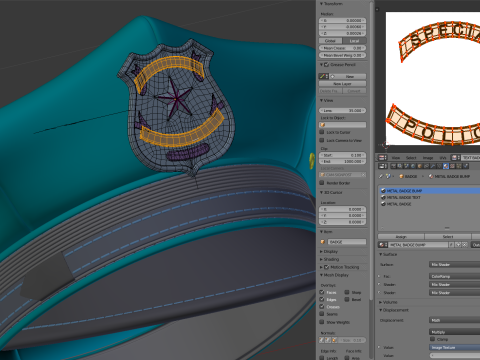Toggle the Grease Pencil checkbox
Viewport: 480px width, 360px height.
click(327, 65)
